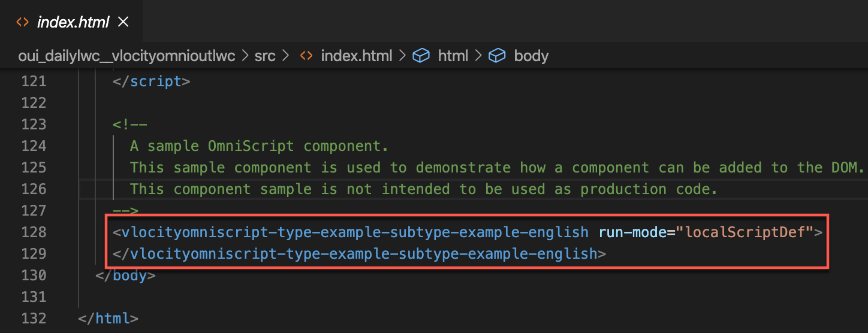Click line number 123 in the gutter

[34, 125]
